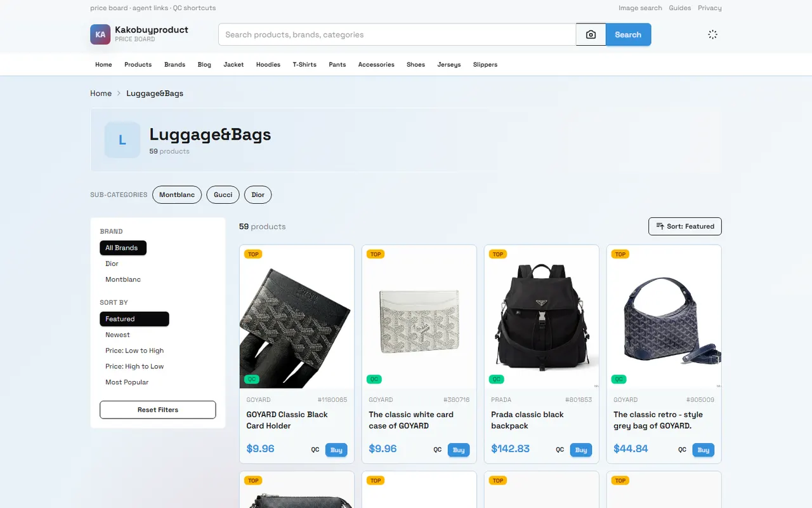
Task: Open QC link for white card case
Action: point(438,450)
